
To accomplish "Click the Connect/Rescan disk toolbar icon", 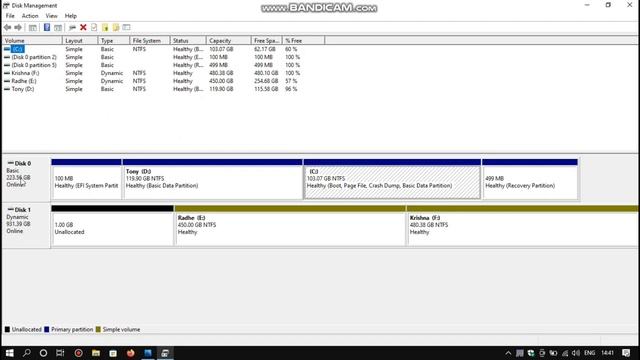I will click(x=72, y=27).
